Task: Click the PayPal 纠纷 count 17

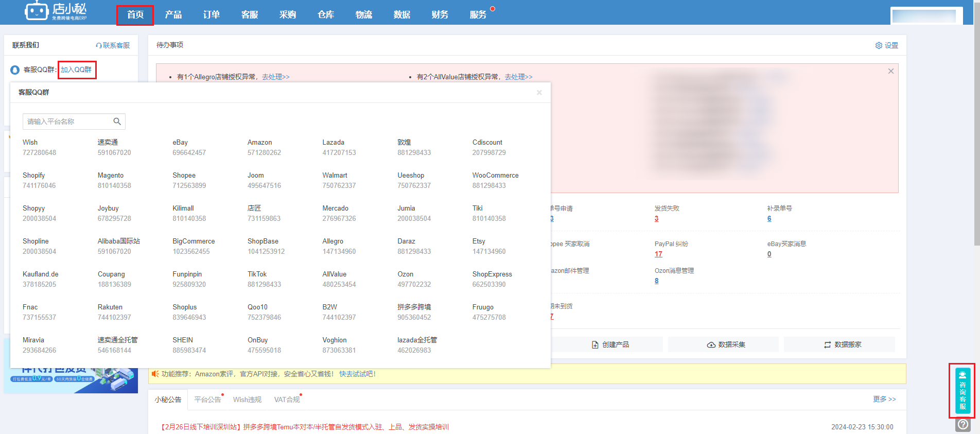Action: click(658, 254)
